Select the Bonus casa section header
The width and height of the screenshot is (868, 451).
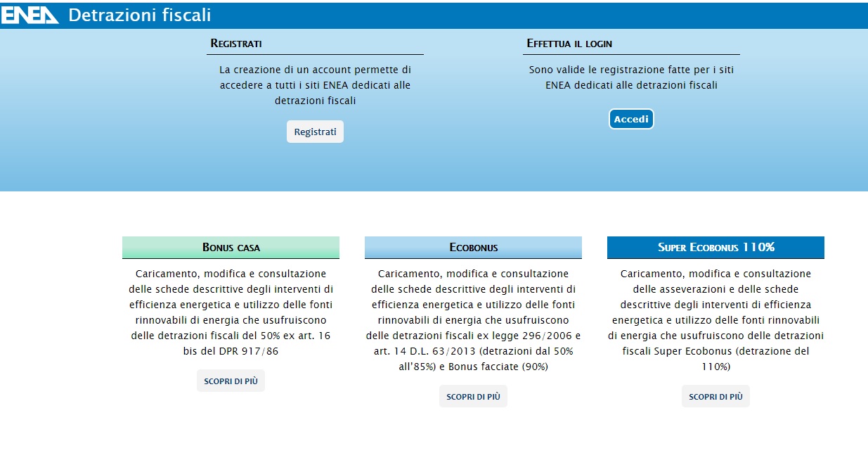tap(231, 247)
